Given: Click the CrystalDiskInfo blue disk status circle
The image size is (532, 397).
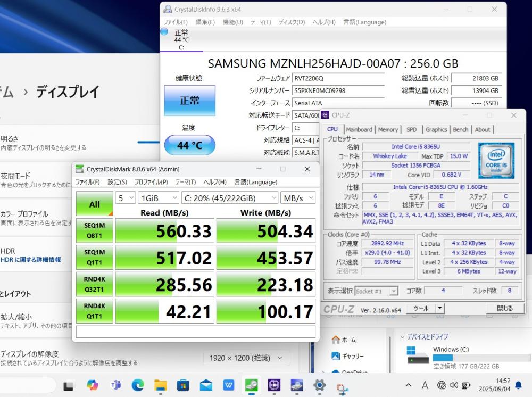Looking at the screenshot, I should click(164, 32).
